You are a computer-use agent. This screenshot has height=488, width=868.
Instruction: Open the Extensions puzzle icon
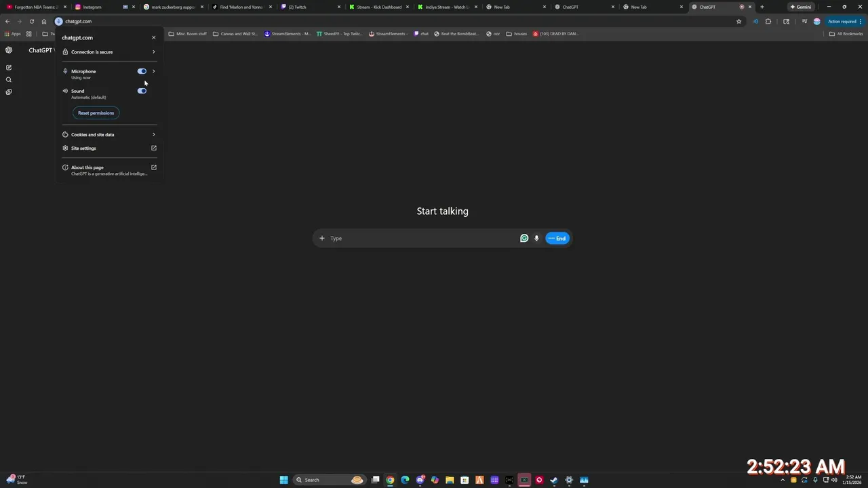point(768,21)
